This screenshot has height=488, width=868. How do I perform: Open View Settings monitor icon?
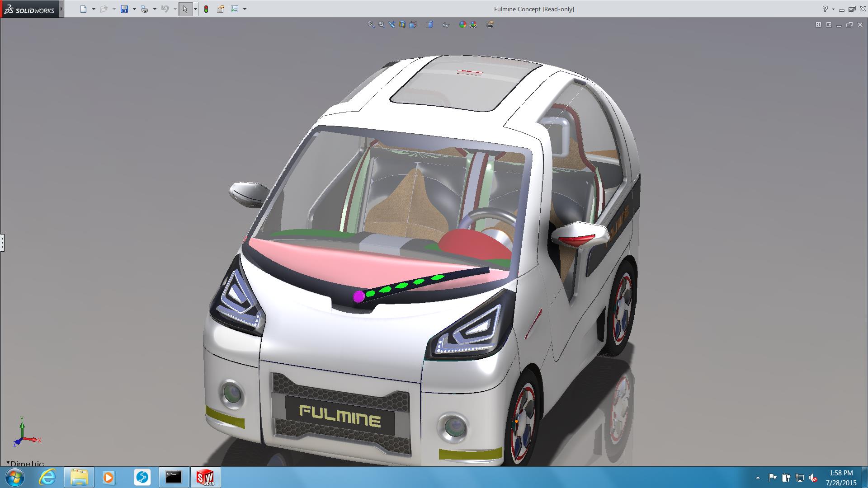(490, 24)
